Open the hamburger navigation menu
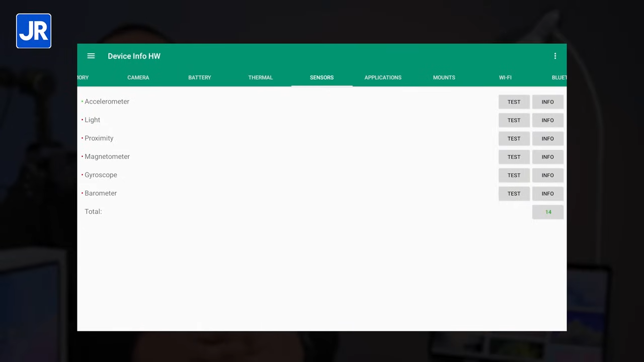Image resolution: width=644 pixels, height=362 pixels. 91,56
